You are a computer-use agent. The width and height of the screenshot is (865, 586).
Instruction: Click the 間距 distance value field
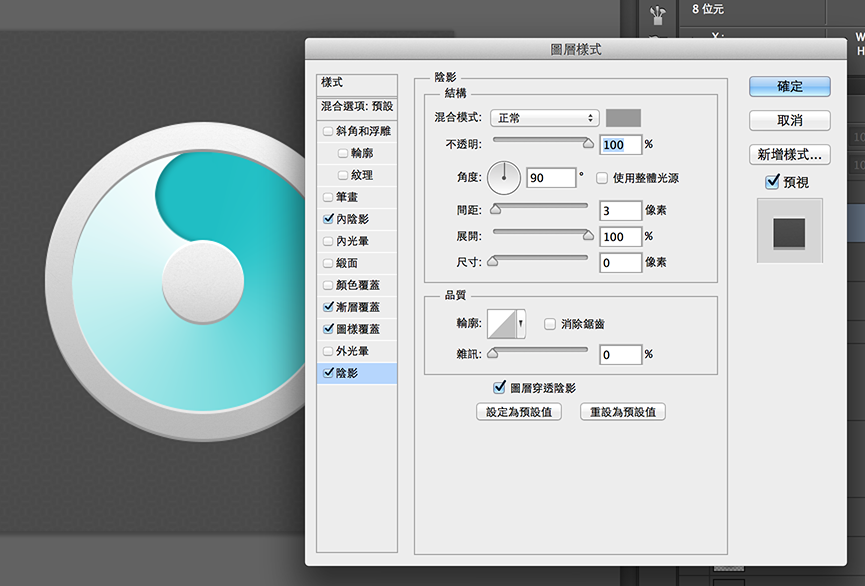621,211
